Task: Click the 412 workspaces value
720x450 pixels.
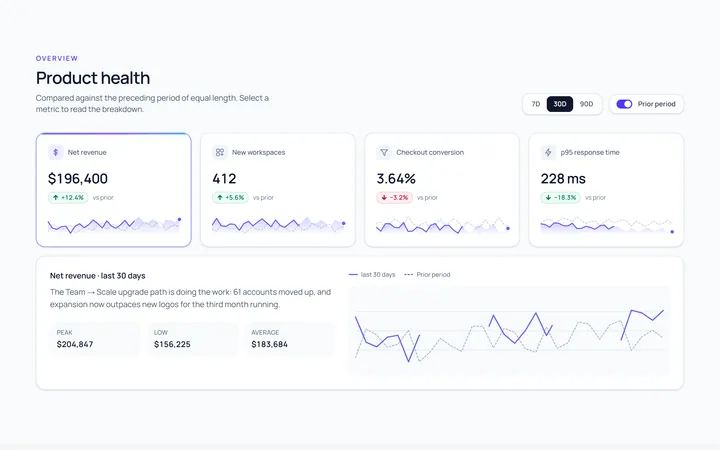Action: [x=224, y=179]
